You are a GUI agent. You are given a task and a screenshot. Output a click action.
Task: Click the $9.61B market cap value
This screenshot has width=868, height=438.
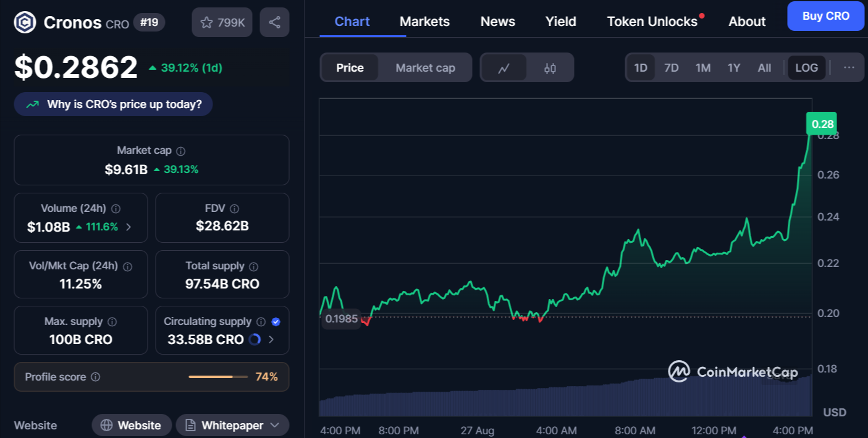126,169
